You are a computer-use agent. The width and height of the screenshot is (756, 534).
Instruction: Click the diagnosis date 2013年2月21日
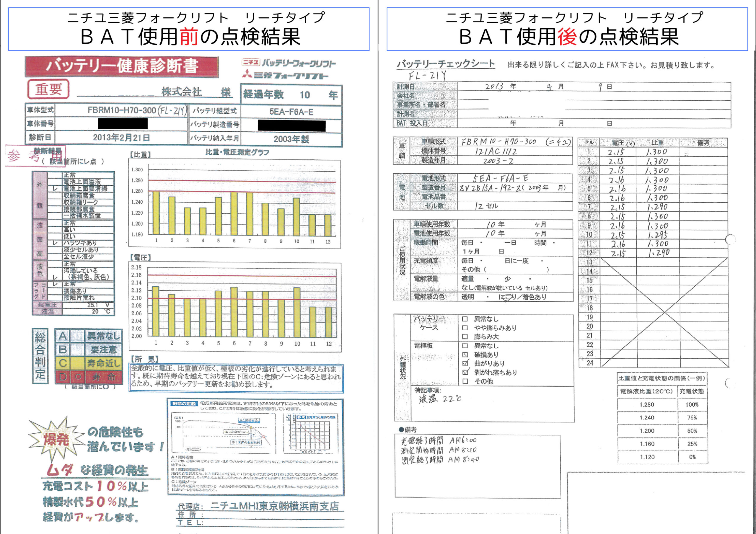click(x=121, y=137)
